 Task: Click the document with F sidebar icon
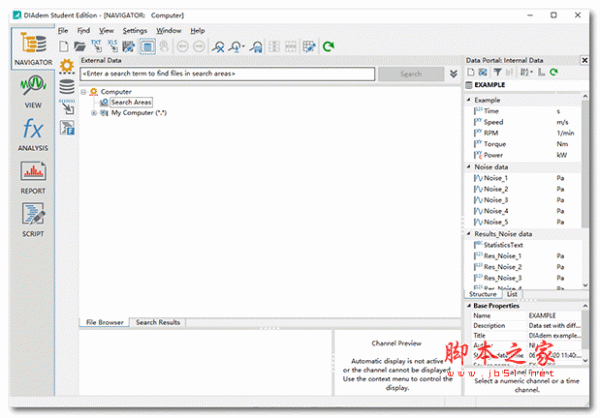click(x=67, y=128)
